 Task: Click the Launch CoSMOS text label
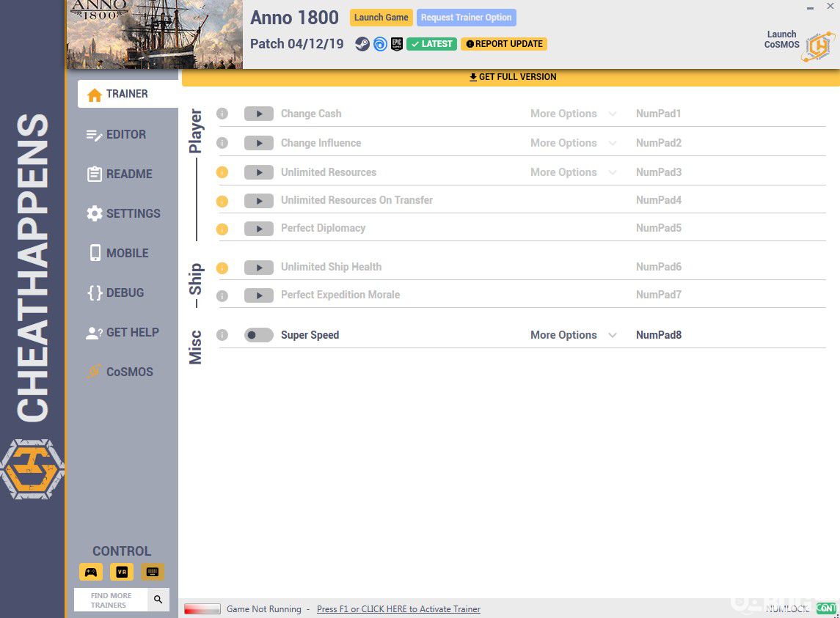[781, 39]
